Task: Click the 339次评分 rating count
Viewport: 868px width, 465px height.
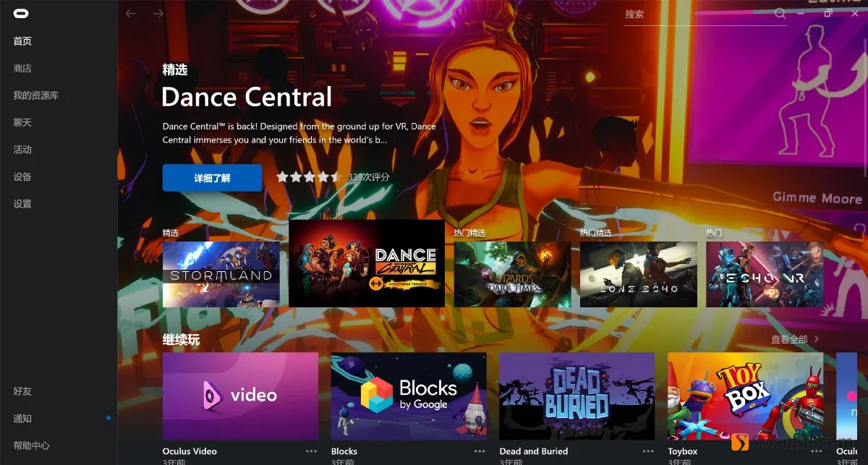Action: click(x=368, y=176)
